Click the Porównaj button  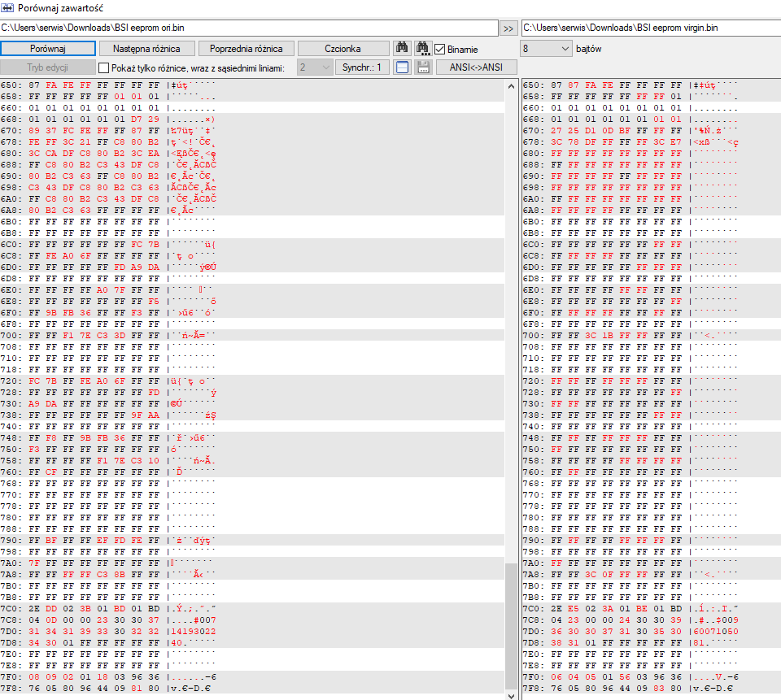point(48,48)
